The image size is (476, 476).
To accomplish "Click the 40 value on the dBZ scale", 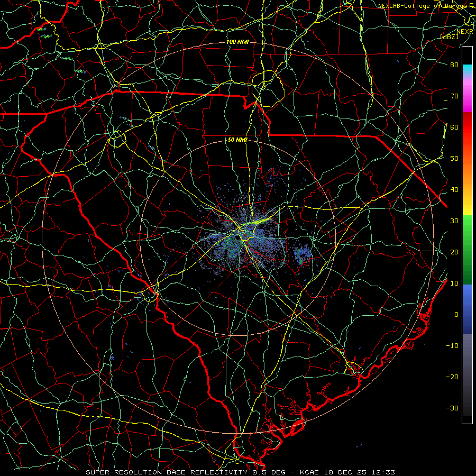I will click(x=454, y=190).
